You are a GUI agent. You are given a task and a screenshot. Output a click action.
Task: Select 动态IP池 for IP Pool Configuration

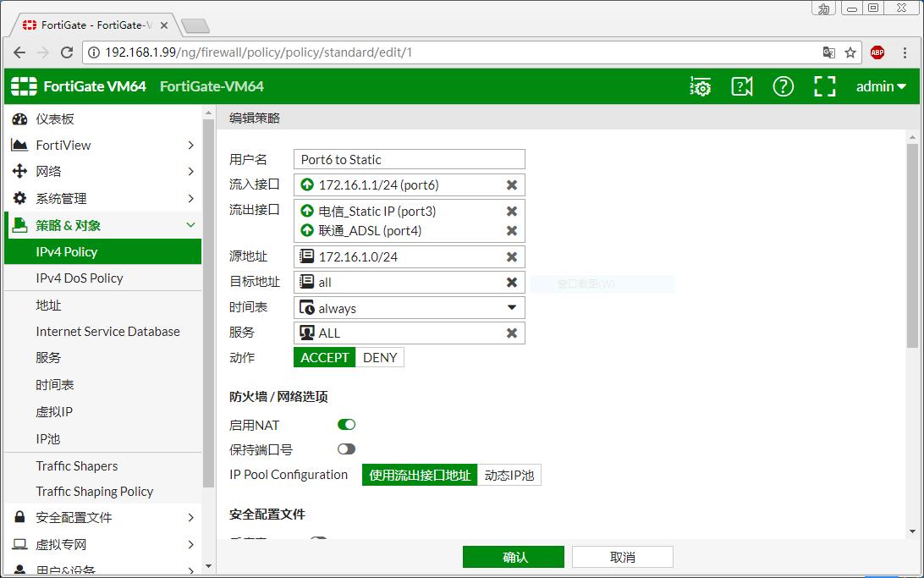point(509,475)
